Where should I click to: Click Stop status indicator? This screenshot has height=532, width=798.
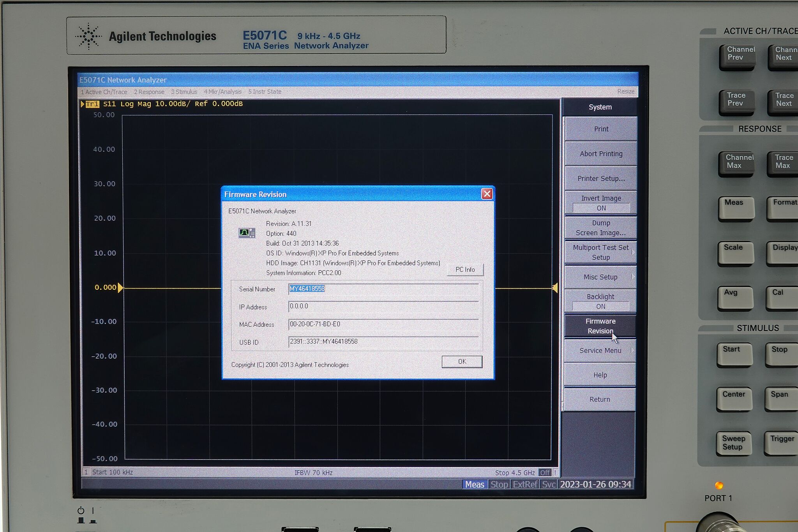(x=499, y=484)
